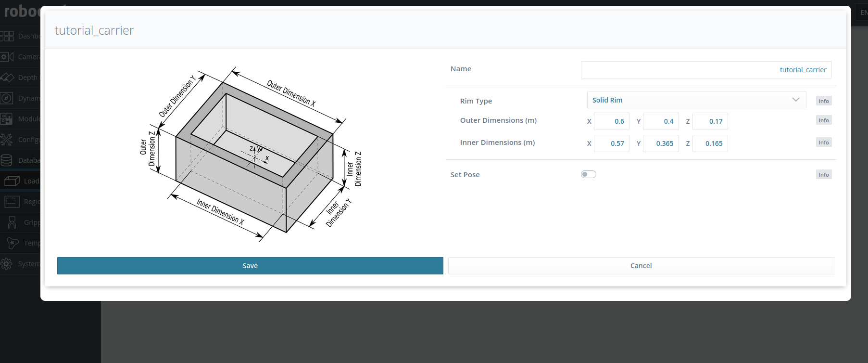Enable the Set Pose toggle
Image resolution: width=868 pixels, height=363 pixels.
click(588, 174)
